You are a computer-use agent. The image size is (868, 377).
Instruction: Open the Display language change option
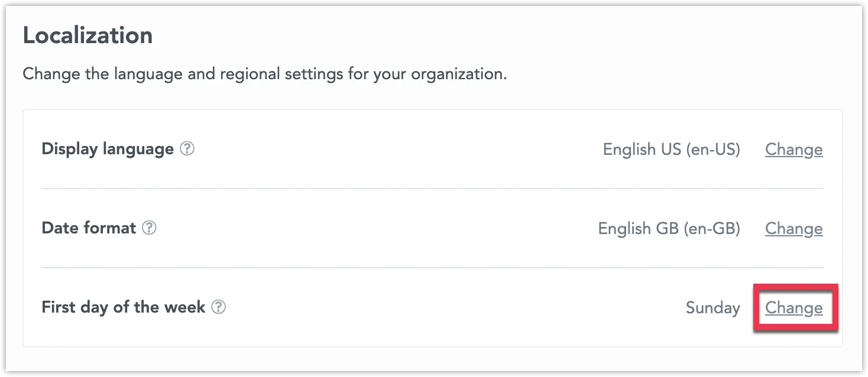(x=793, y=149)
